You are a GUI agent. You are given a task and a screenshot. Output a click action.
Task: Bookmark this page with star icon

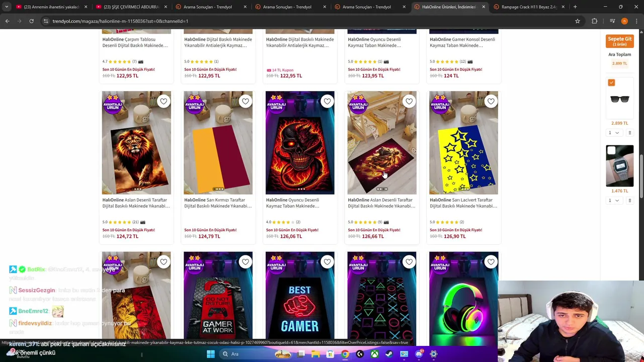click(578, 21)
